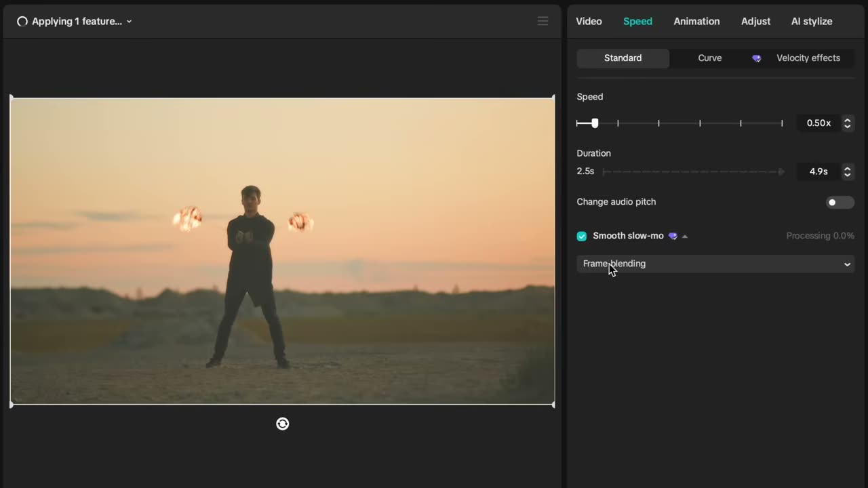Screen dimensions: 868x488
Task: Open the preview panel hamburger menu
Action: (x=542, y=21)
